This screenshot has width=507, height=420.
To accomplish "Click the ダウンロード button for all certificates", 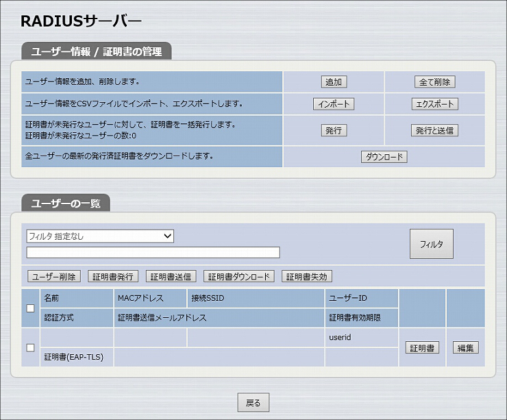I will [x=384, y=157].
